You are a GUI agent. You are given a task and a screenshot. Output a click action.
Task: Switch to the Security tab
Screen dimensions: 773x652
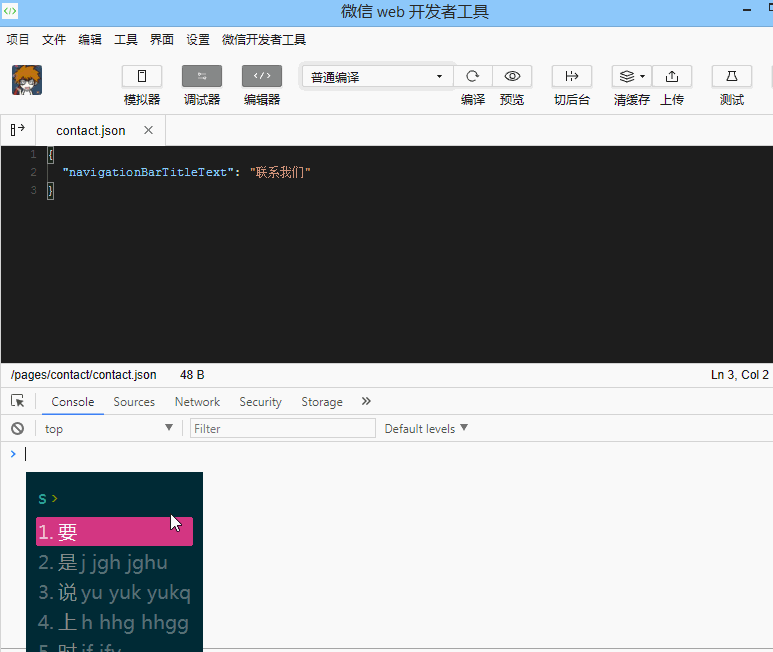tap(260, 402)
